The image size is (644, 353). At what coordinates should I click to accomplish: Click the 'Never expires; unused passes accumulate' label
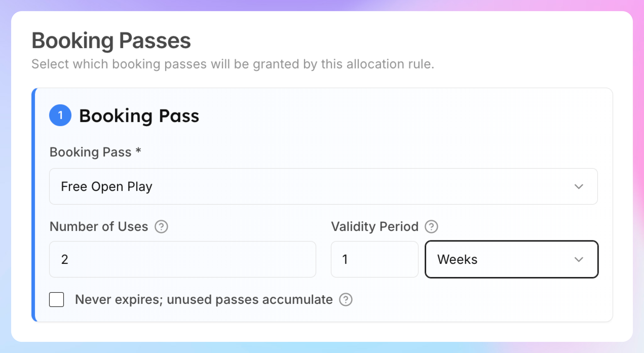204,300
